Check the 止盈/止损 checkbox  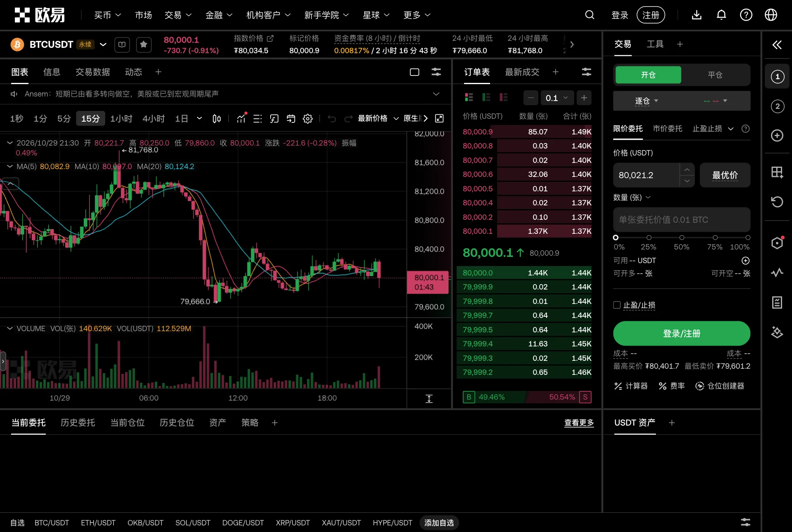coord(617,305)
